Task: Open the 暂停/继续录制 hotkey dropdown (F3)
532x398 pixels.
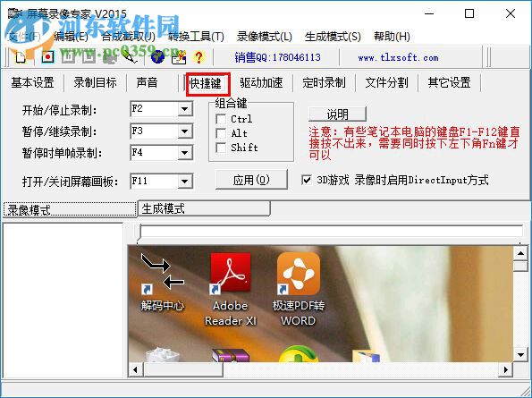Action: pyautogui.click(x=185, y=131)
